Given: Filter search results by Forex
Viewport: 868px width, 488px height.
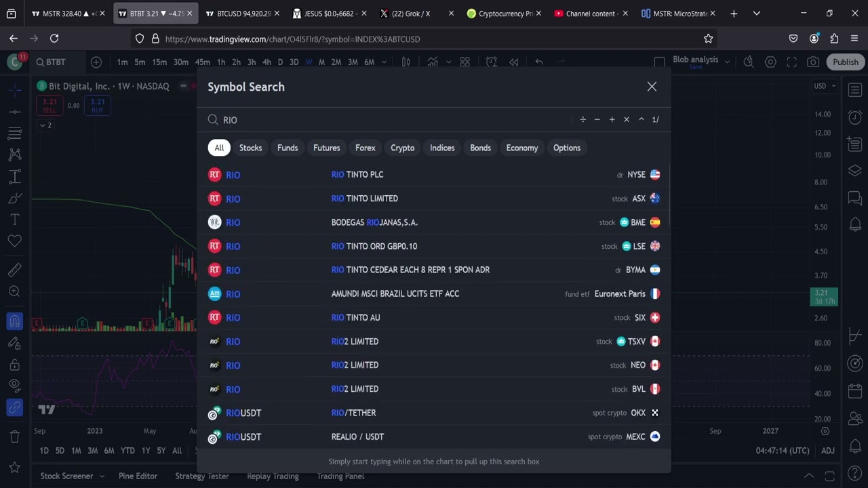Looking at the screenshot, I should [365, 148].
